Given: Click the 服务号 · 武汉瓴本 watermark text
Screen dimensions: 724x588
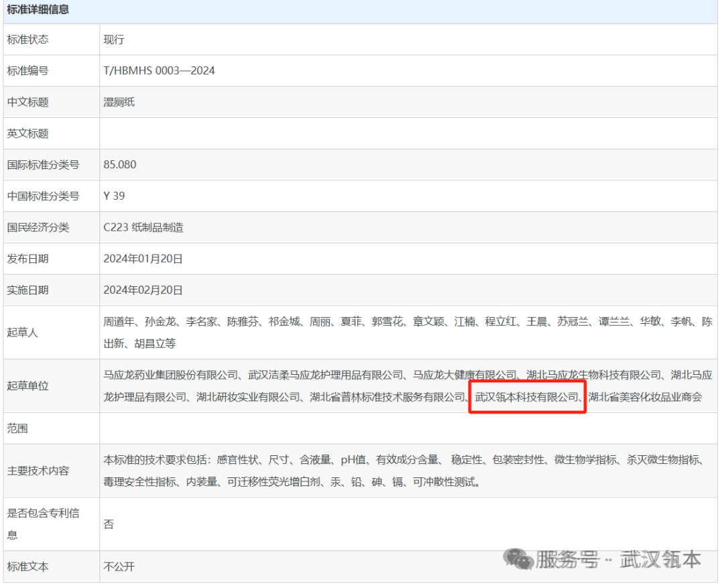Looking at the screenshot, I should [618, 559].
